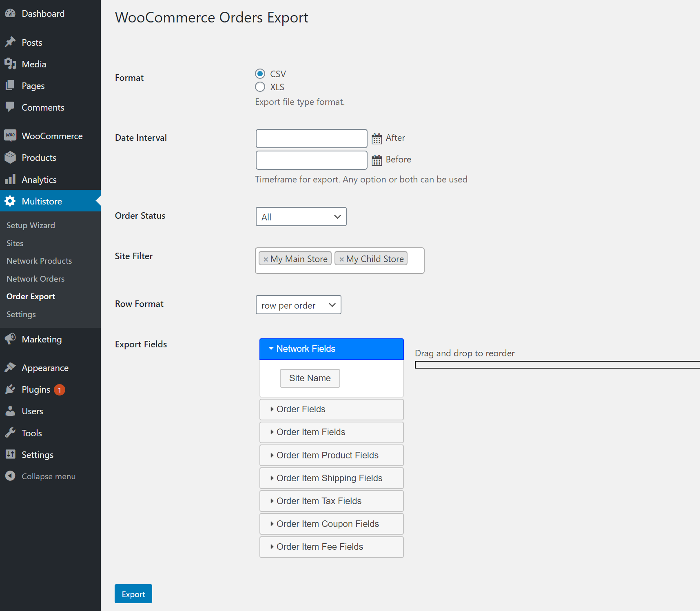Remove My Main Store tag
Image resolution: width=700 pixels, height=611 pixels.
point(266,259)
